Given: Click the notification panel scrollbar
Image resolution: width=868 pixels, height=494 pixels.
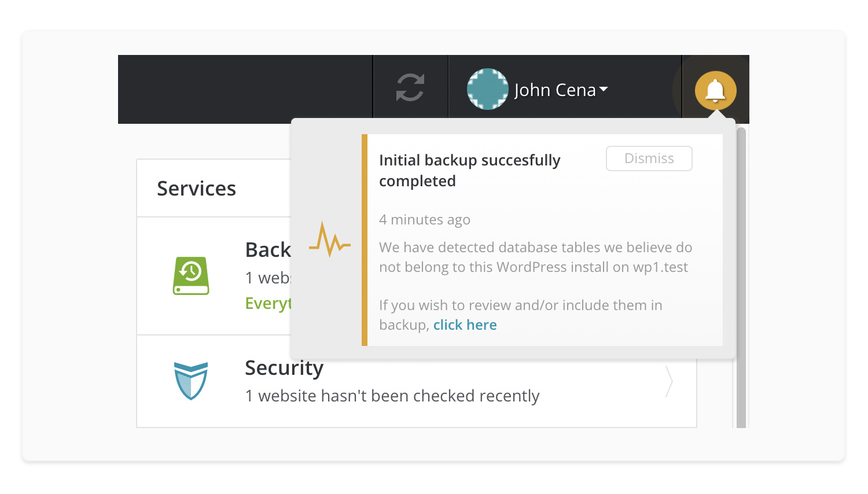Looking at the screenshot, I should coord(741,278).
